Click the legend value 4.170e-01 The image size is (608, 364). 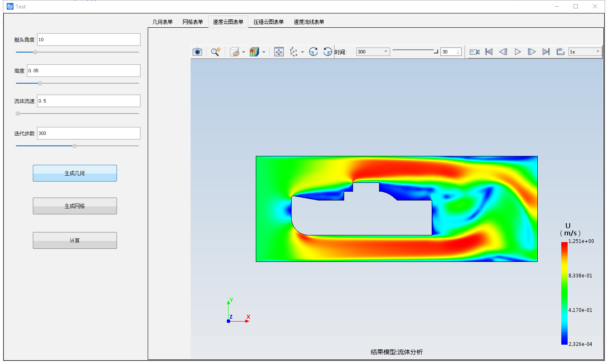pos(580,310)
